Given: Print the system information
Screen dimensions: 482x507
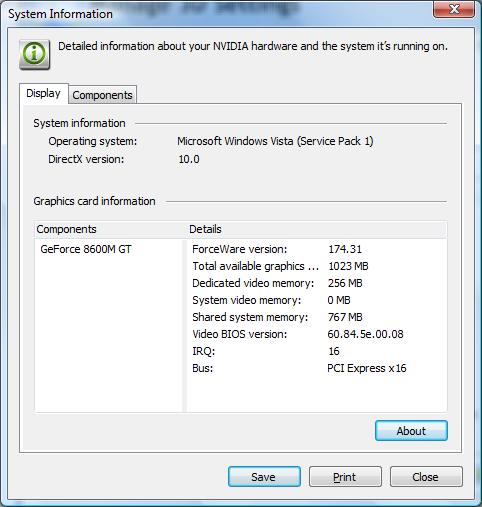Looking at the screenshot, I should [x=345, y=477].
